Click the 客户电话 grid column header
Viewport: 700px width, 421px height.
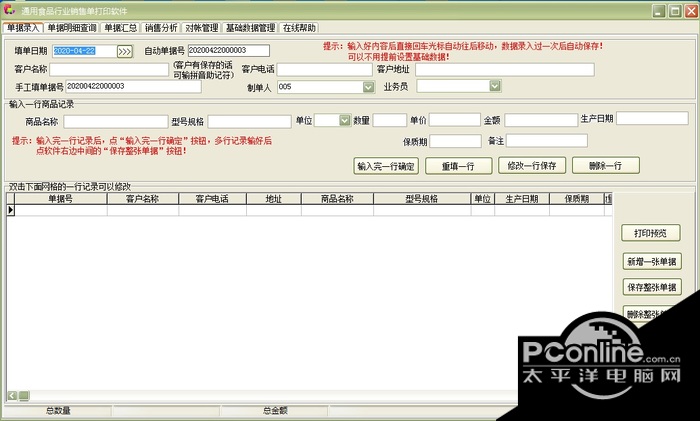point(212,199)
